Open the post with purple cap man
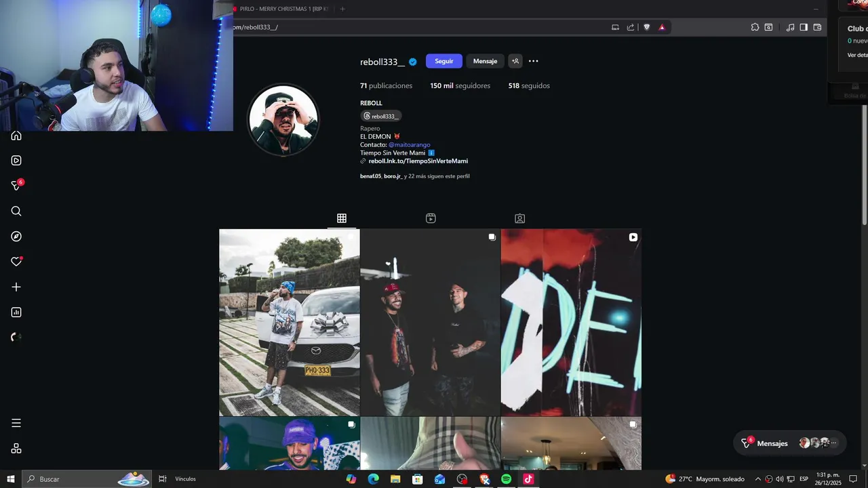 point(290,443)
